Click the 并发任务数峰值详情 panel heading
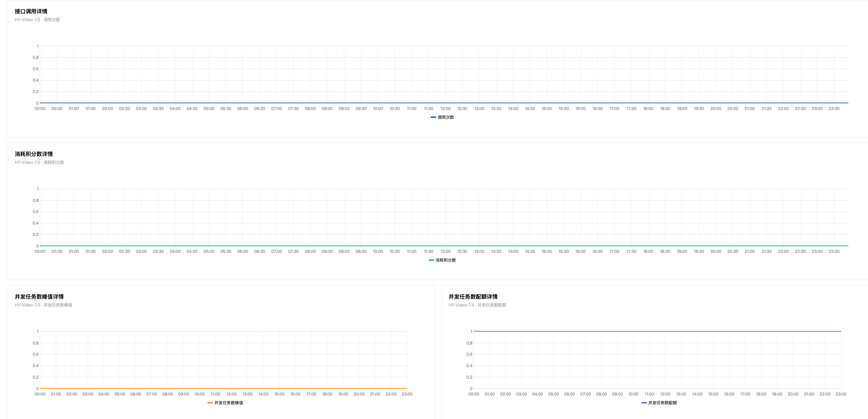 point(39,297)
